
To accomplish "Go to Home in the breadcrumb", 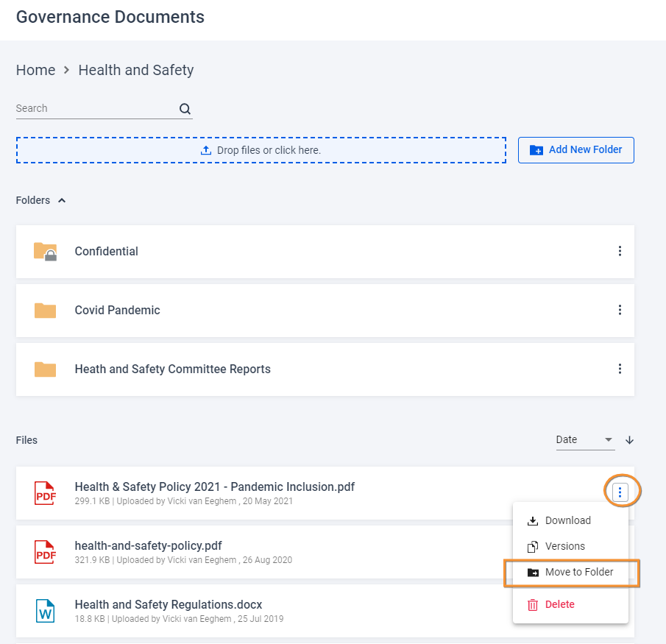I will pyautogui.click(x=35, y=70).
